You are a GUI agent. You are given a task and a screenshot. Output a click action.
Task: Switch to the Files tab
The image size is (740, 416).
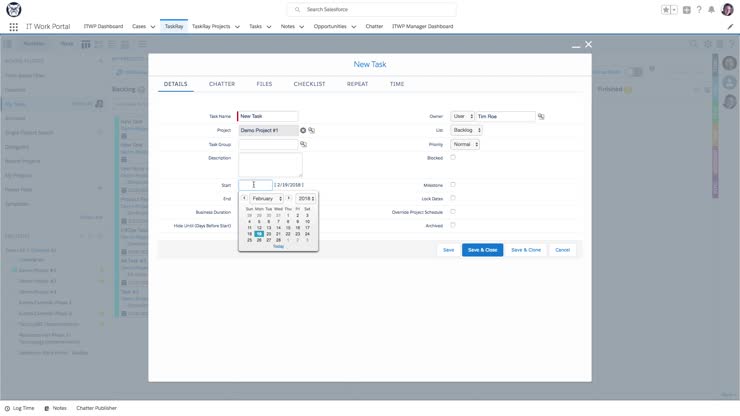coord(264,84)
